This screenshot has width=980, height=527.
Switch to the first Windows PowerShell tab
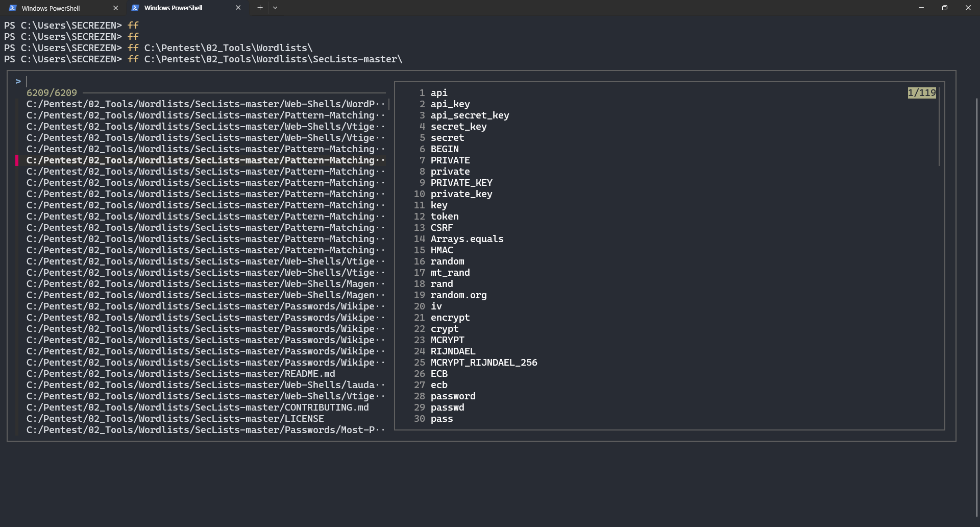(x=62, y=8)
